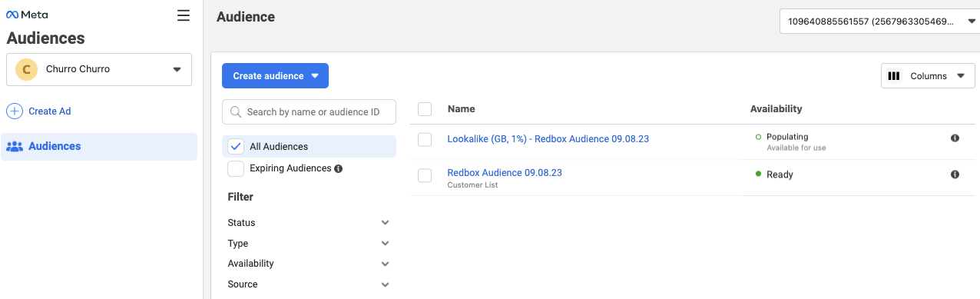Click the Create audience button

tap(275, 76)
